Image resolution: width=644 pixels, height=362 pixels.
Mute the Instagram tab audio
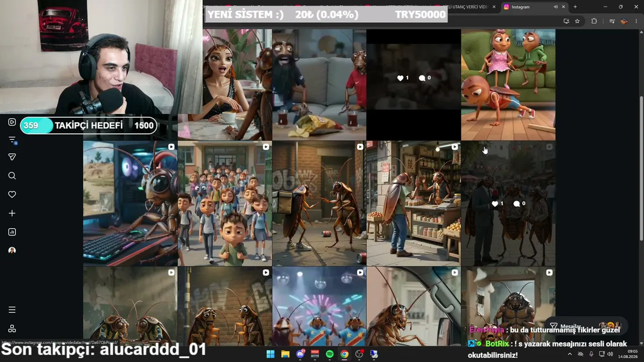[x=555, y=7]
